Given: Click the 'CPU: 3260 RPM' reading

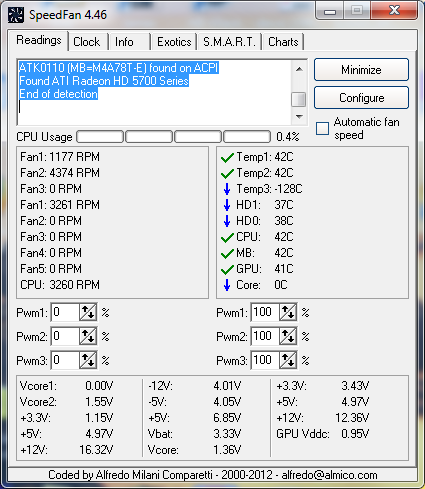Looking at the screenshot, I should click(60, 285).
